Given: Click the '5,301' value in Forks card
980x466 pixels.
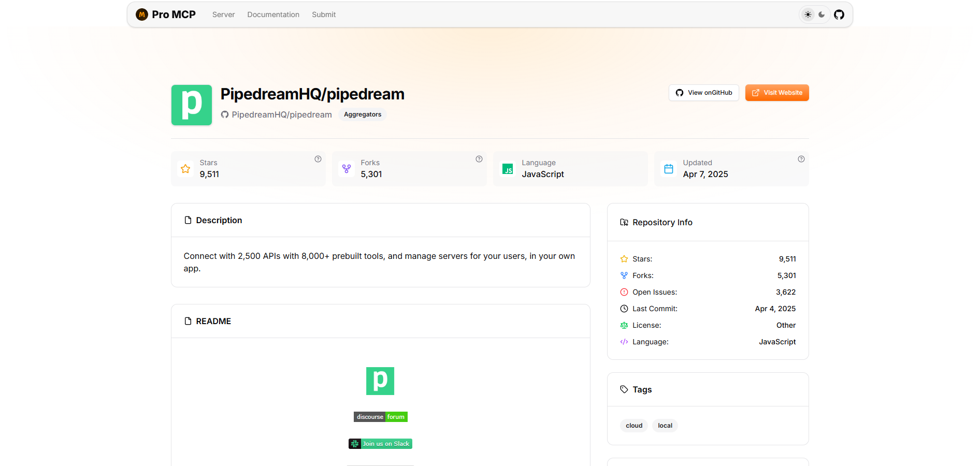Looking at the screenshot, I should pos(371,174).
